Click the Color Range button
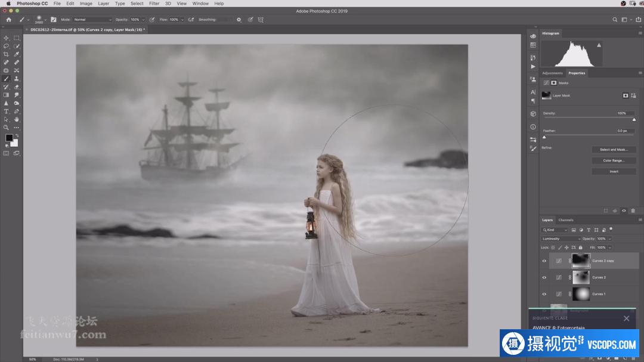 coord(614,160)
